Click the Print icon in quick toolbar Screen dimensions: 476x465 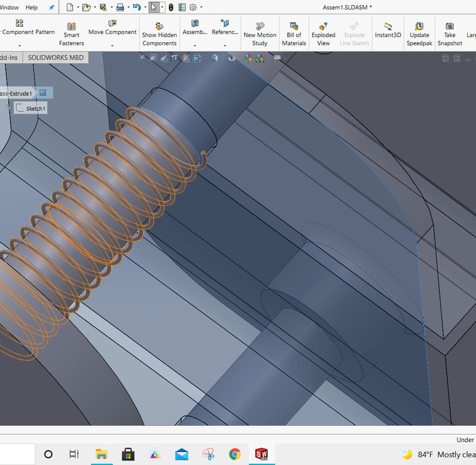[x=120, y=7]
